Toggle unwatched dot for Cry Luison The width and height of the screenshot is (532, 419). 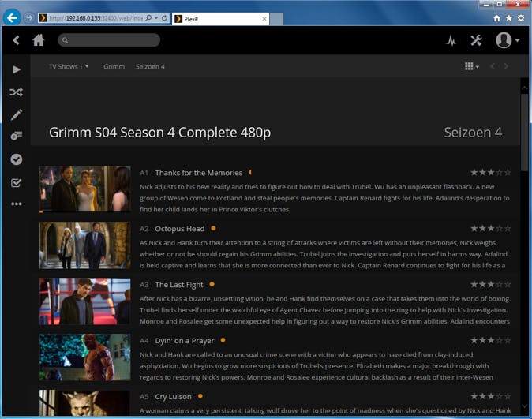tap(200, 396)
